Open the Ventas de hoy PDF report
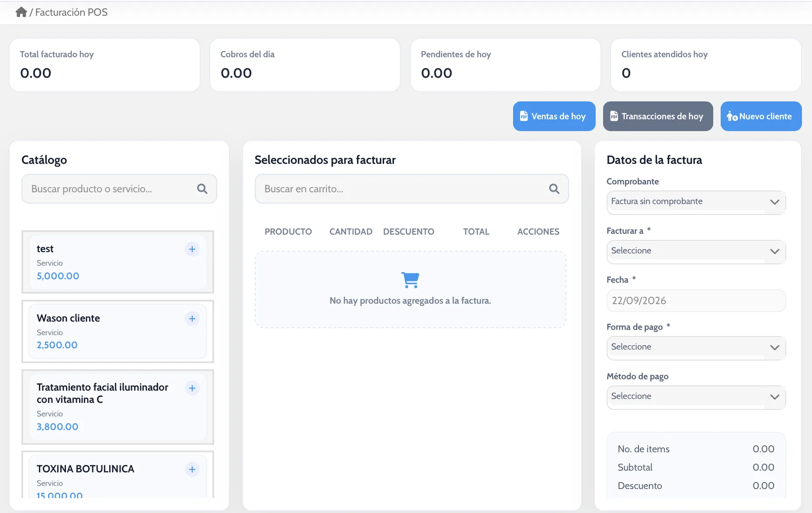Image resolution: width=812 pixels, height=513 pixels. tap(554, 116)
